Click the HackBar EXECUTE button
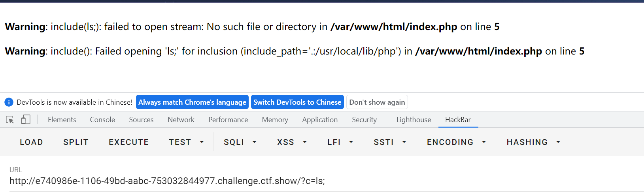644x192 pixels. [x=129, y=142]
